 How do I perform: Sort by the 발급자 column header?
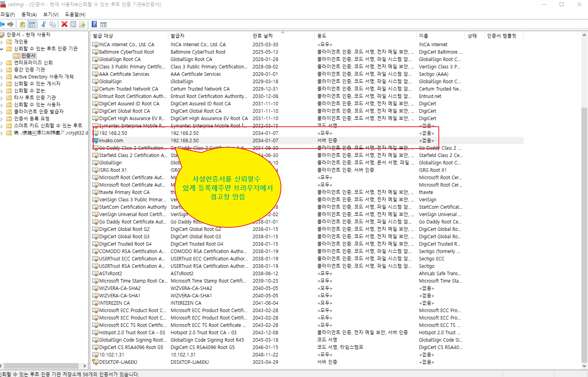click(209, 36)
